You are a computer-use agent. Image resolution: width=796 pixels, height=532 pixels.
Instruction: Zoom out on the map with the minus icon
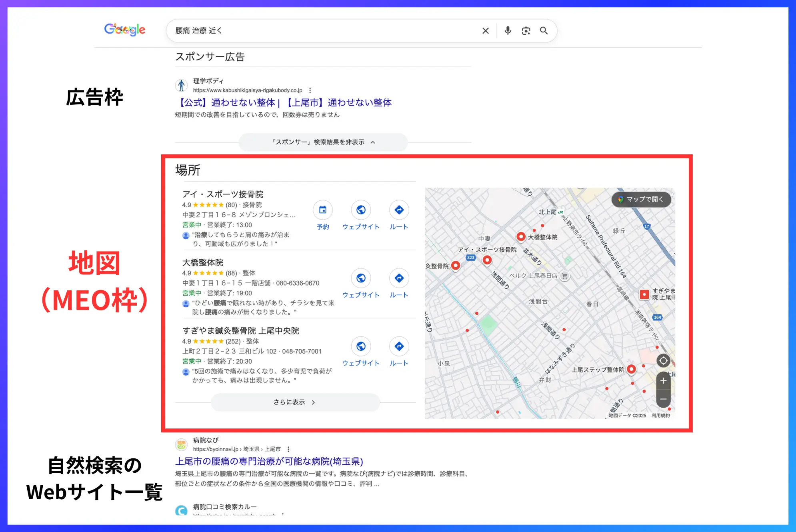click(x=663, y=400)
